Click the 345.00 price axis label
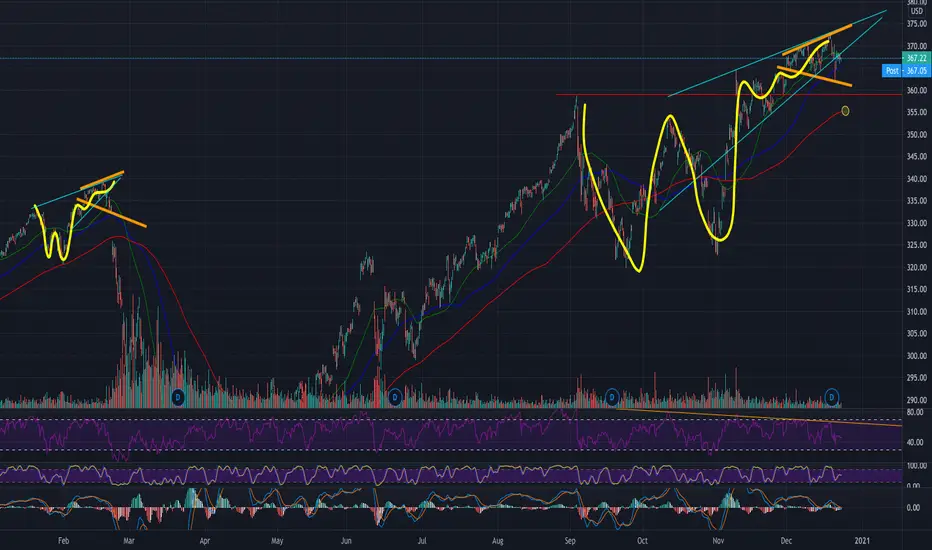932x550 pixels. click(x=917, y=156)
